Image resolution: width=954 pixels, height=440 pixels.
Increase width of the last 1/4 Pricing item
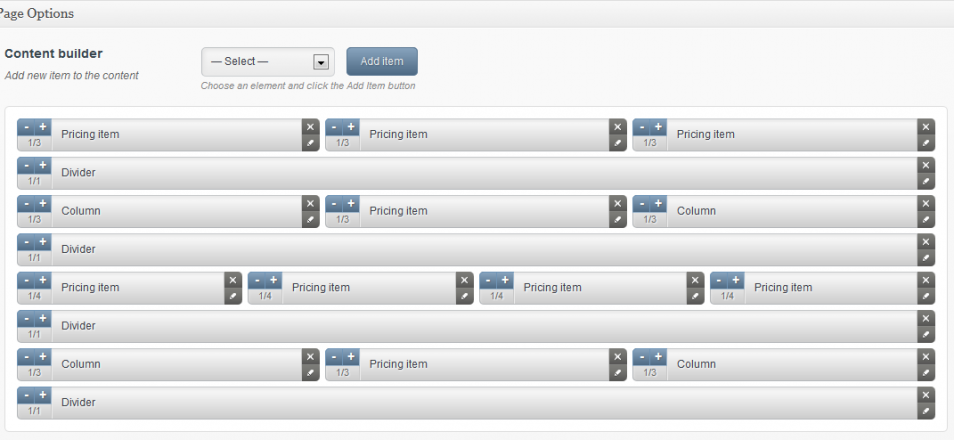pos(736,280)
